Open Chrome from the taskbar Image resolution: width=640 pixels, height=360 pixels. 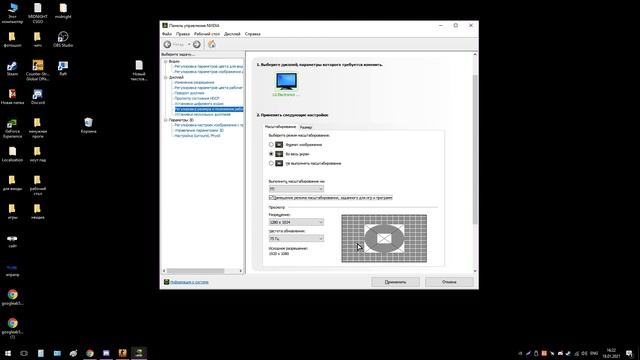click(90, 353)
